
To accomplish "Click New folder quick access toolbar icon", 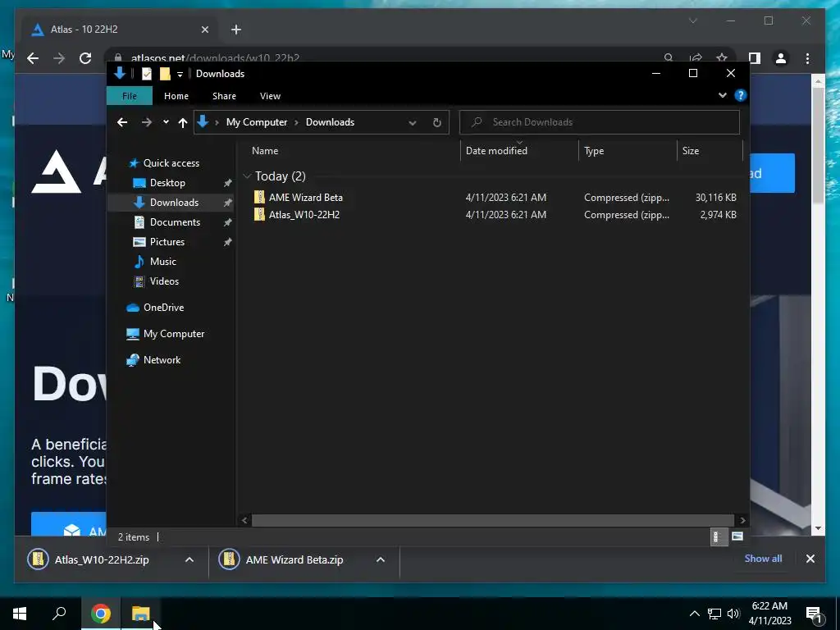I will coord(165,74).
